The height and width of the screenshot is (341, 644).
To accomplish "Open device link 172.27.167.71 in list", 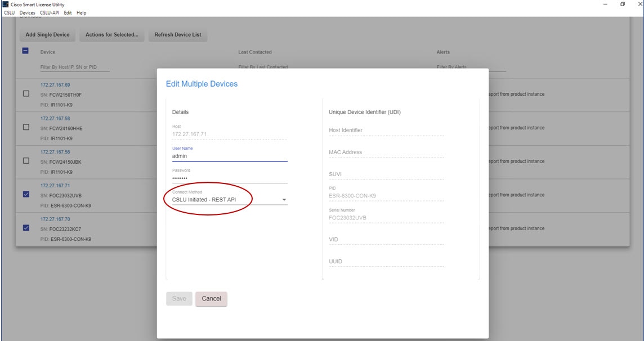I will 55,186.
